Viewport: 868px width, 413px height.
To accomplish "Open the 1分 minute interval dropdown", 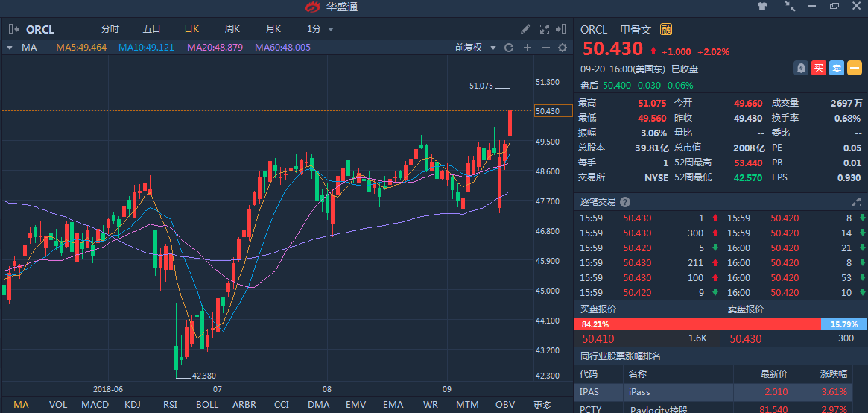I will [x=320, y=29].
